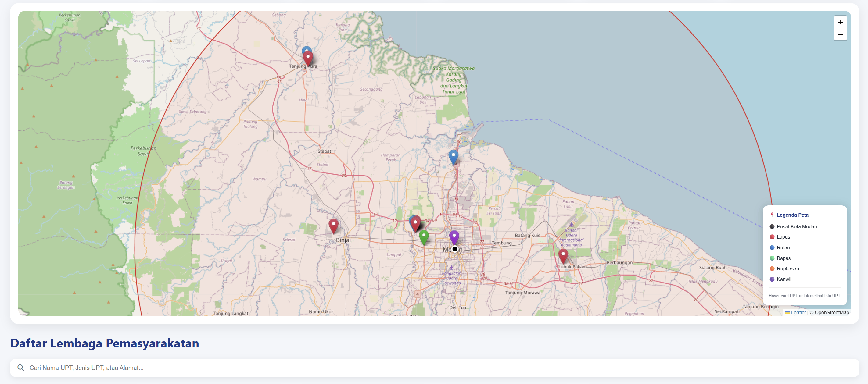Click the black Medan city center dot
Viewport: 868px width, 384px height.
click(455, 249)
